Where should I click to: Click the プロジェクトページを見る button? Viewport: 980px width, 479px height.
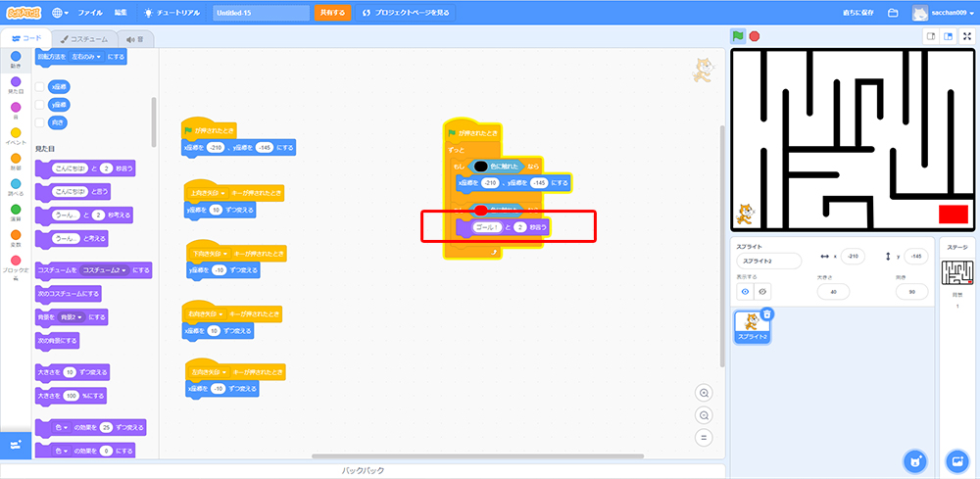click(406, 13)
